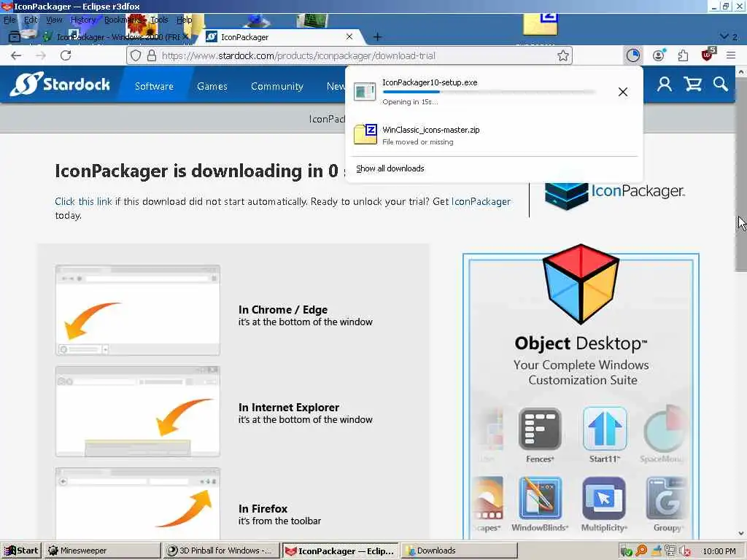Click the Chrome / Edge instruction thumbnail
The width and height of the screenshot is (747, 560).
138,310
